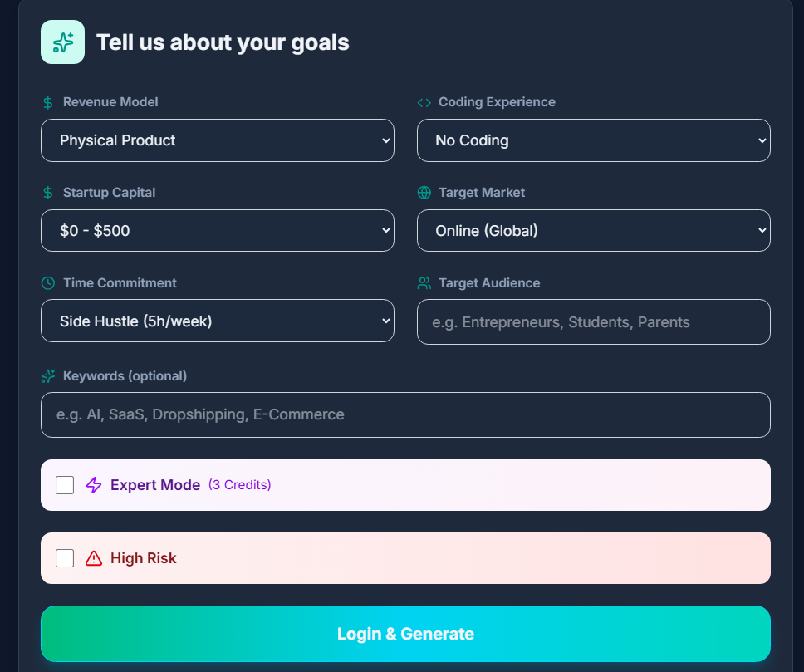Open the Revenue Model dropdown

point(218,140)
